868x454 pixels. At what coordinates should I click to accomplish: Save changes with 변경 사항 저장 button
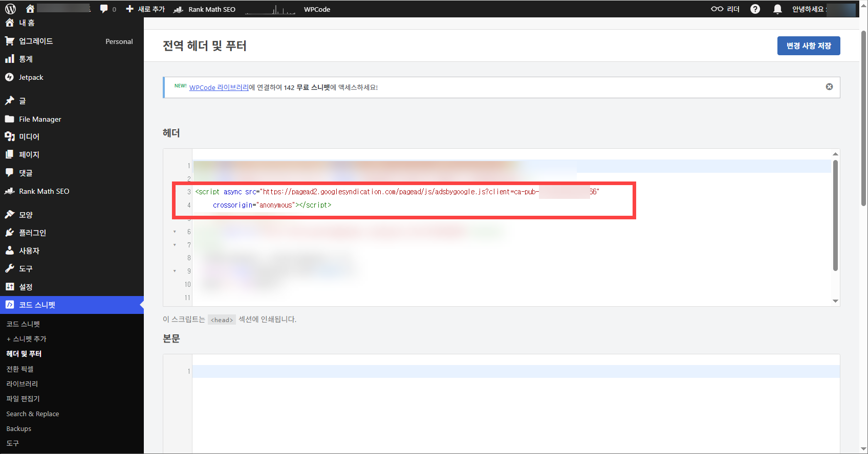(x=809, y=46)
